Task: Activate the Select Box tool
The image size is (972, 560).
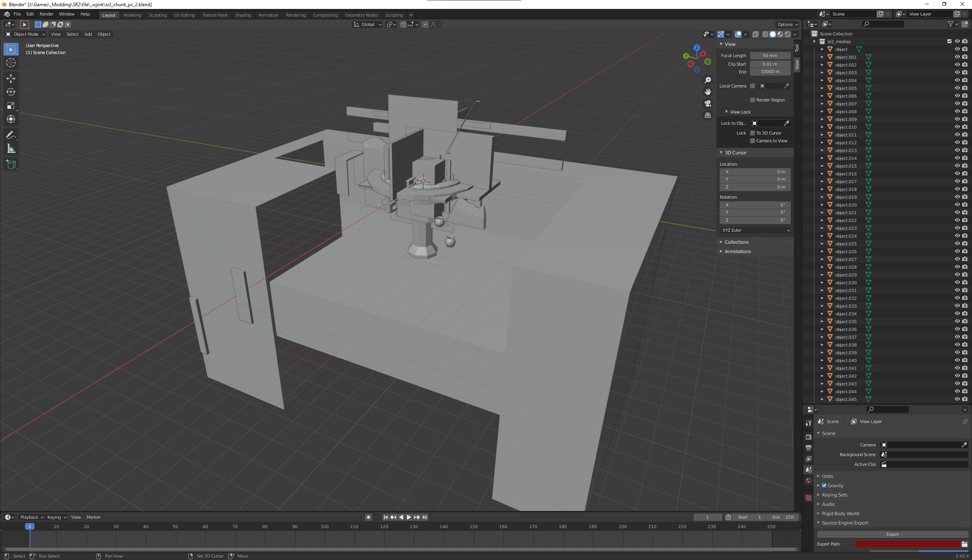Action: coord(11,49)
